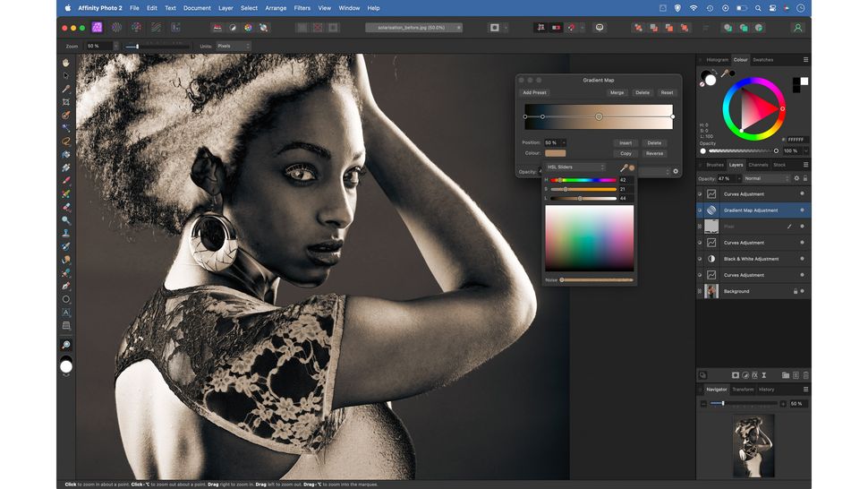Apply Auto Contrast from toolbar

click(233, 28)
